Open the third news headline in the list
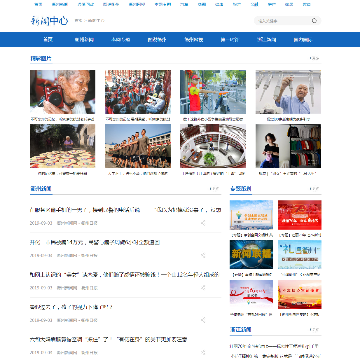The width and height of the screenshot is (360, 360). [125, 275]
